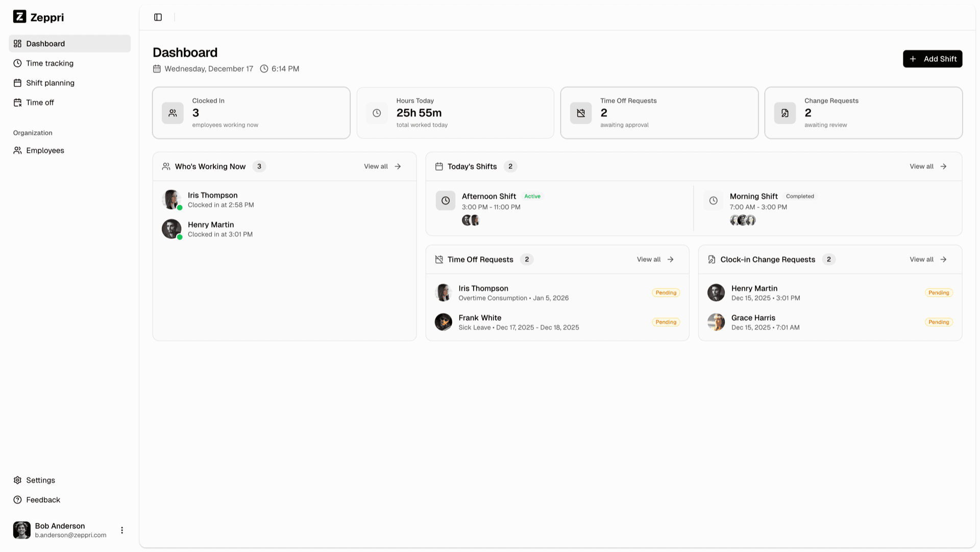Click the Zeppri logo icon

click(19, 16)
